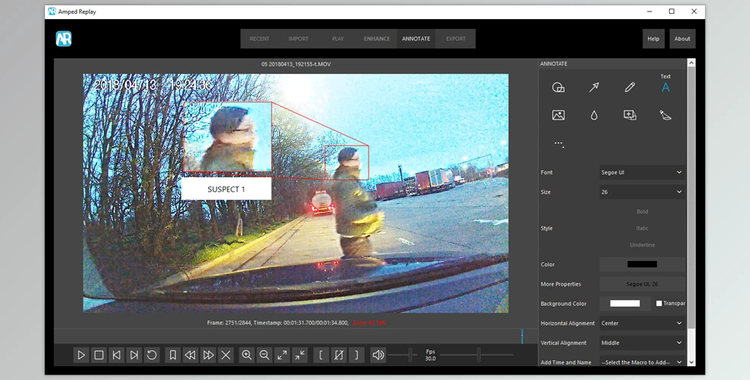The image size is (750, 380).
Task: Select the Text annotation tool
Action: 665,87
